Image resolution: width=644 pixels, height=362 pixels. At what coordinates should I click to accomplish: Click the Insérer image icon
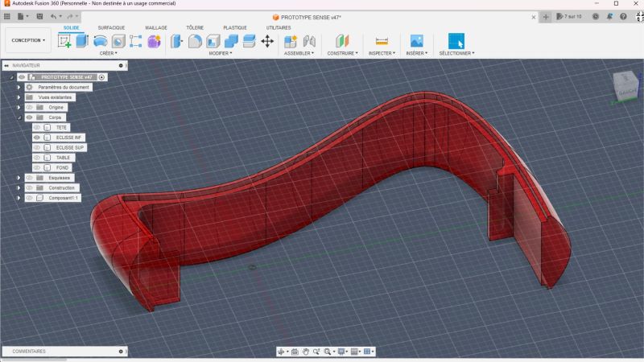coord(416,41)
